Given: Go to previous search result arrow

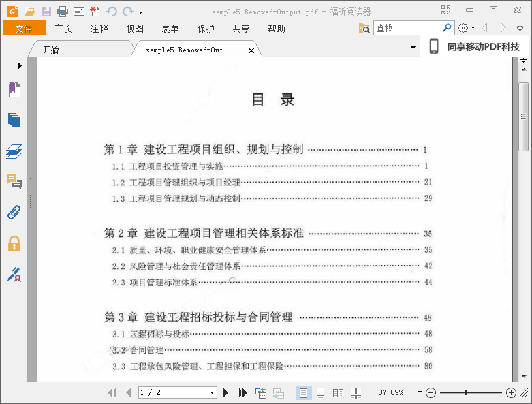Looking at the screenshot, I should [x=485, y=28].
